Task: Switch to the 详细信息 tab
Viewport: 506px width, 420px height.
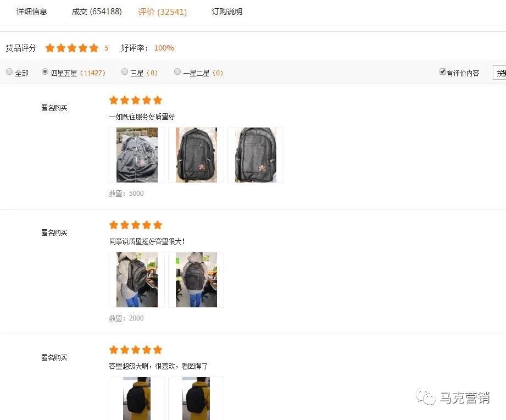Action: pyautogui.click(x=32, y=11)
